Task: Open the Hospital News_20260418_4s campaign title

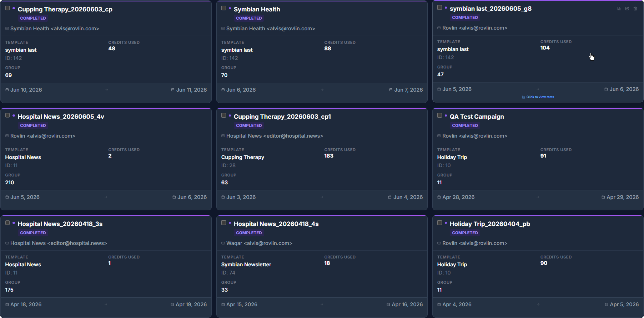Action: click(x=276, y=224)
